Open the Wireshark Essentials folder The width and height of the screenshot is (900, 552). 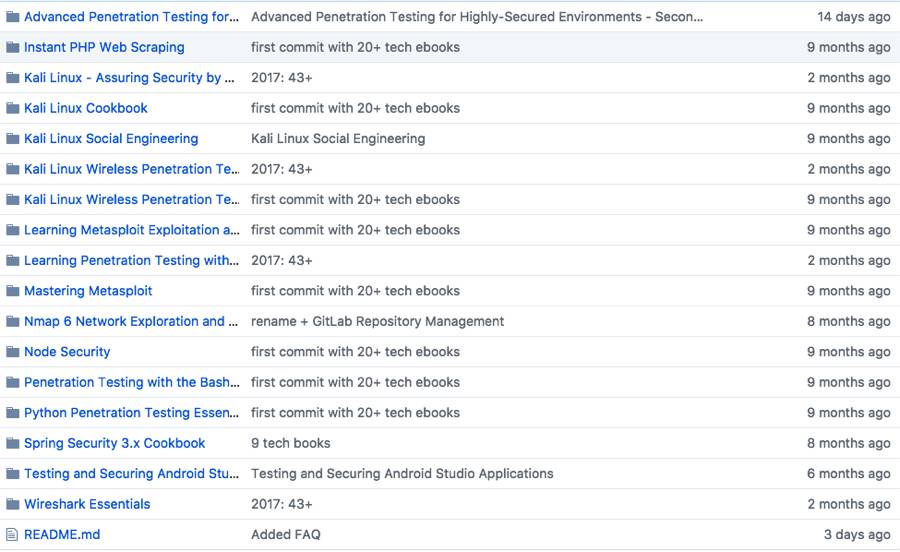[87, 503]
